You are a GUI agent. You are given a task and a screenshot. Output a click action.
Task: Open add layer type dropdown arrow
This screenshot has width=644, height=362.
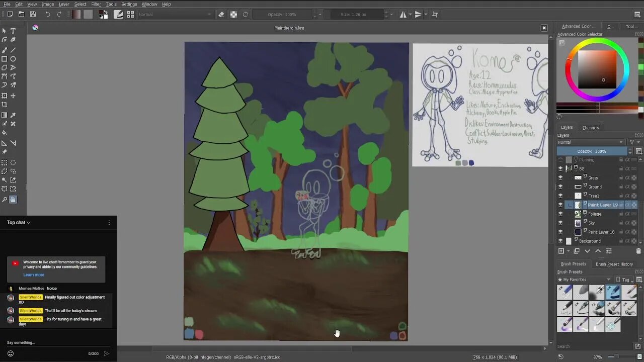point(569,251)
